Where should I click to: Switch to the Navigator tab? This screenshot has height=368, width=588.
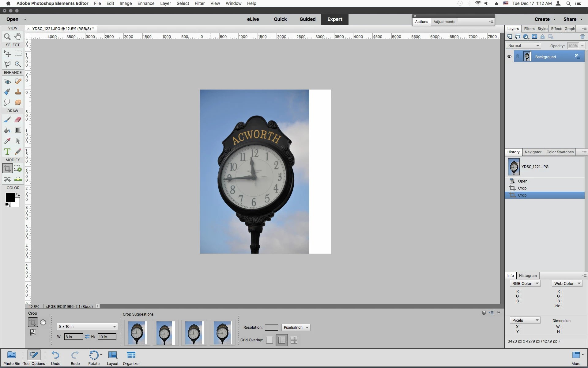(x=533, y=152)
